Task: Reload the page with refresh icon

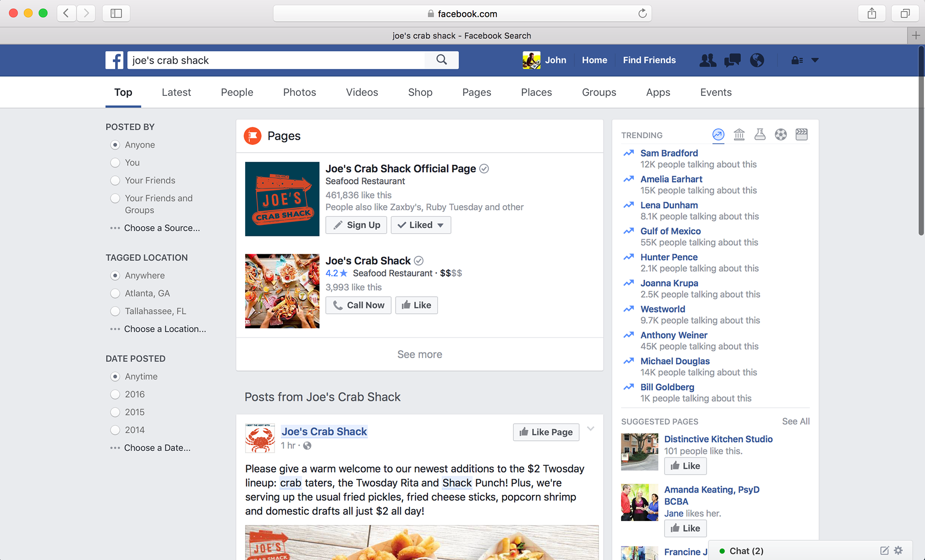Action: (642, 13)
